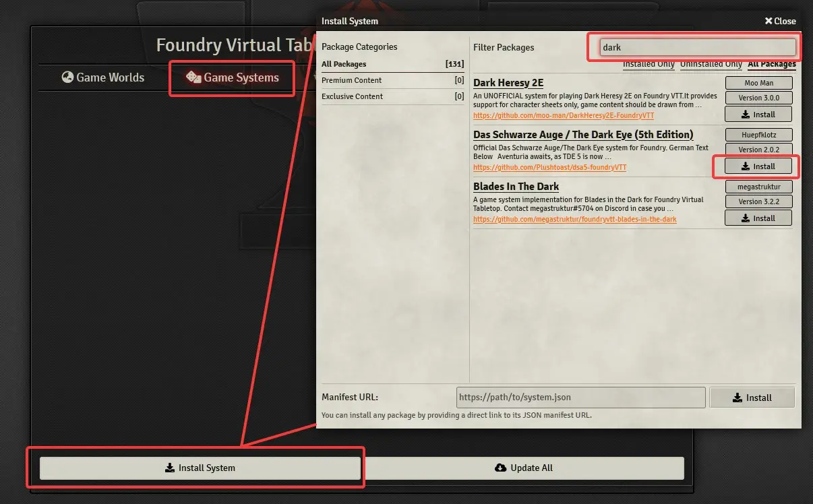813x504 pixels.
Task: Open the Blades In The Dark title
Action: [516, 187]
